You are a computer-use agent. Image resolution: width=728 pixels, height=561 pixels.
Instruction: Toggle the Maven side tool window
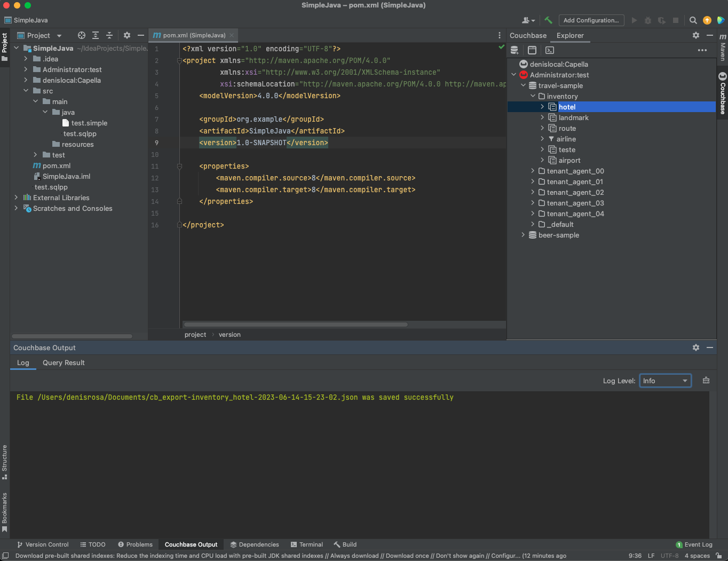pos(723,47)
